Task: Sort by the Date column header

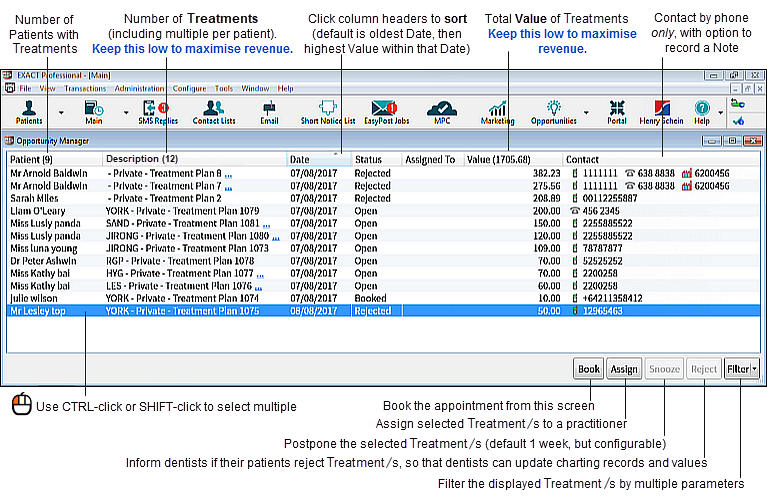Action: click(318, 160)
